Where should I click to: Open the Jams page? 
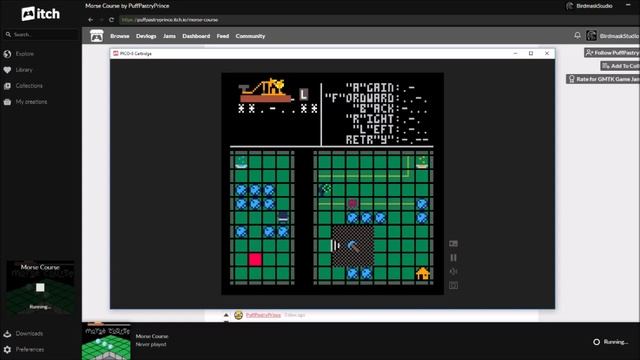click(169, 36)
